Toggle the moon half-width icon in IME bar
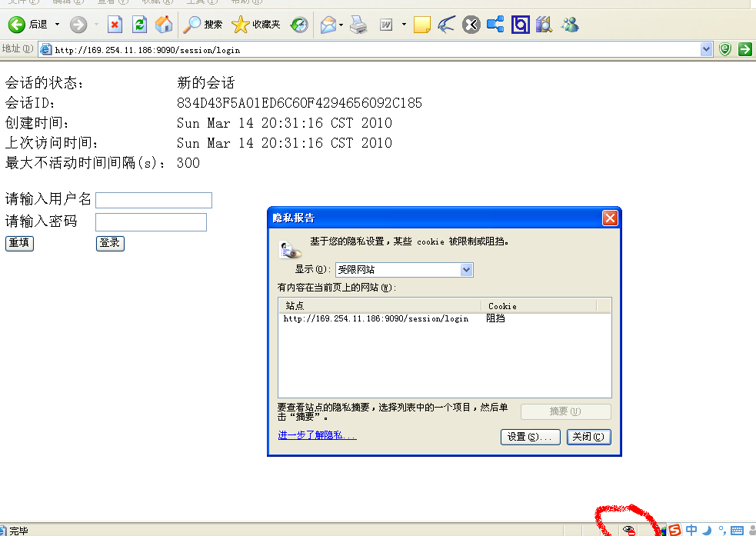Viewport: 756px width, 536px height. (708, 530)
